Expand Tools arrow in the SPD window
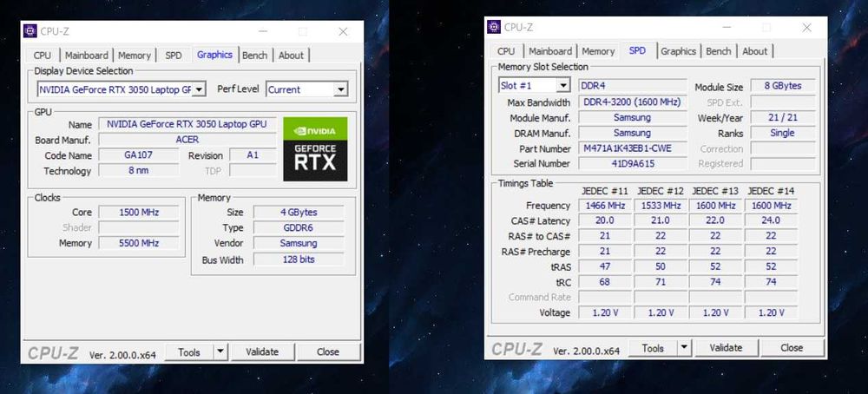The height and width of the screenshot is (394, 868). click(684, 347)
